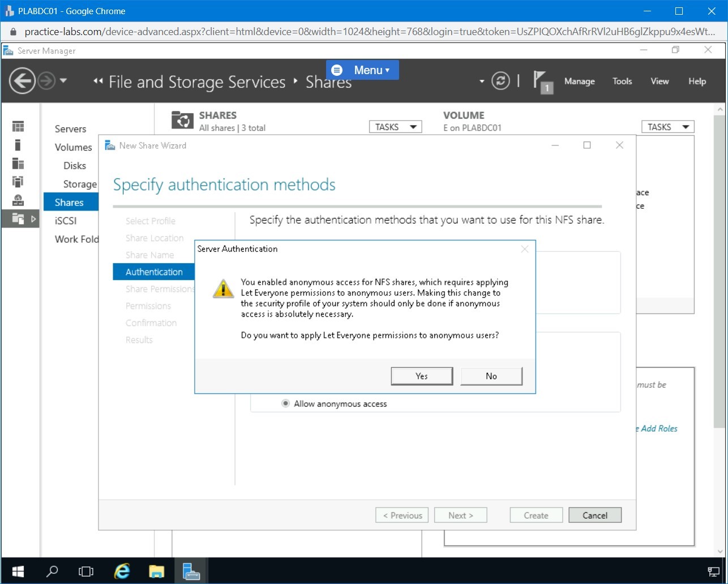Open the Help menu
Image resolution: width=728 pixels, height=584 pixels.
[x=697, y=81]
